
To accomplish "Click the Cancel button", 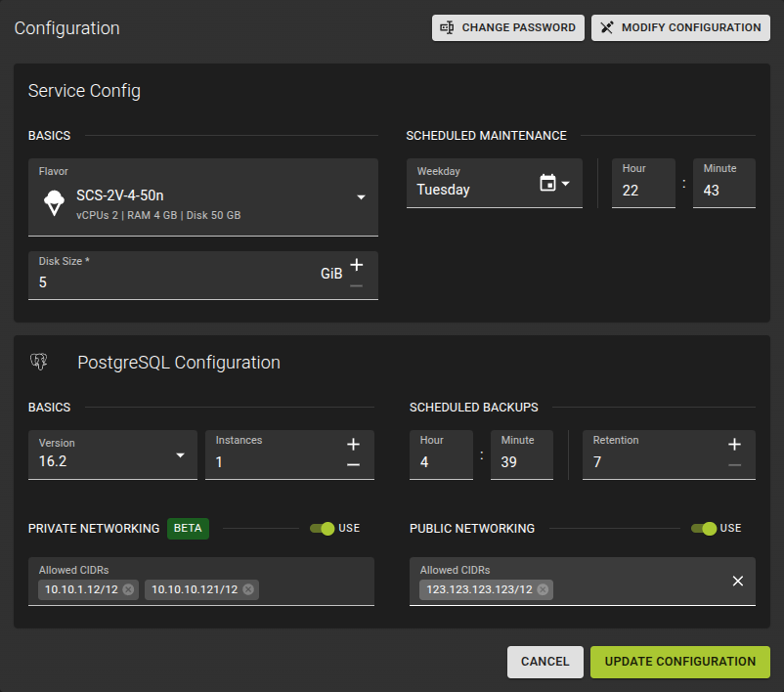I will tap(545, 662).
